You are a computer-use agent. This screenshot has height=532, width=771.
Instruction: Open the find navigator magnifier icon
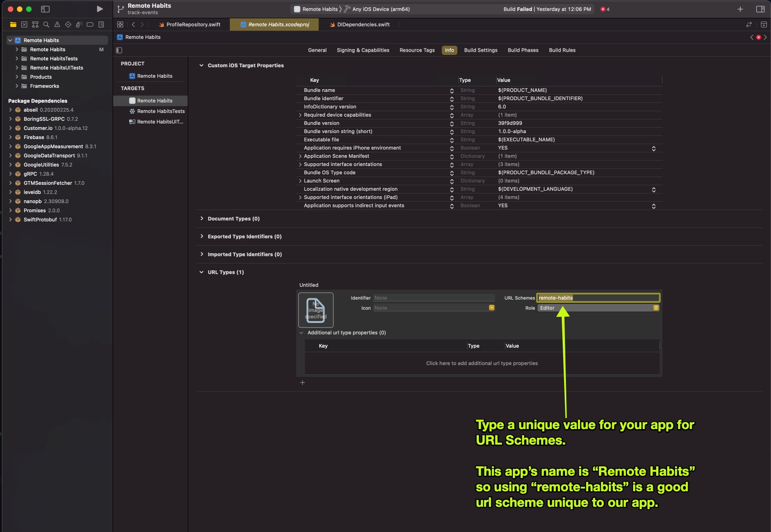46,24
